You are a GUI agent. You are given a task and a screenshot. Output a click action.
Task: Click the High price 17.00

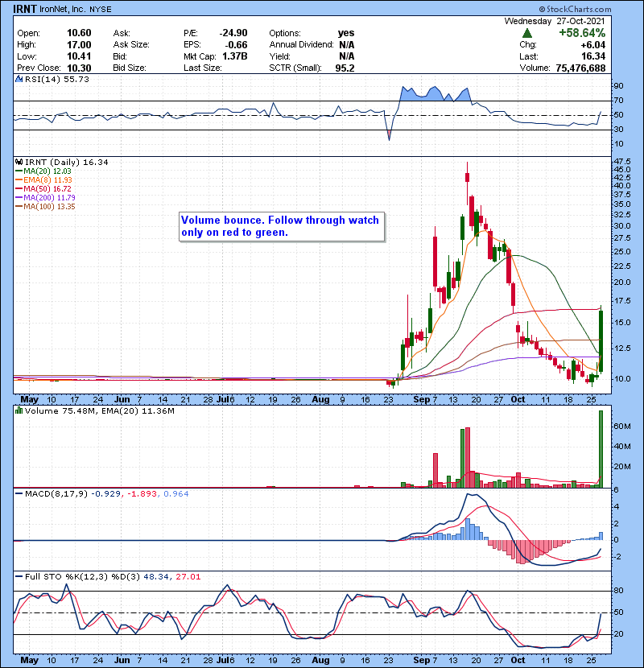[x=79, y=45]
